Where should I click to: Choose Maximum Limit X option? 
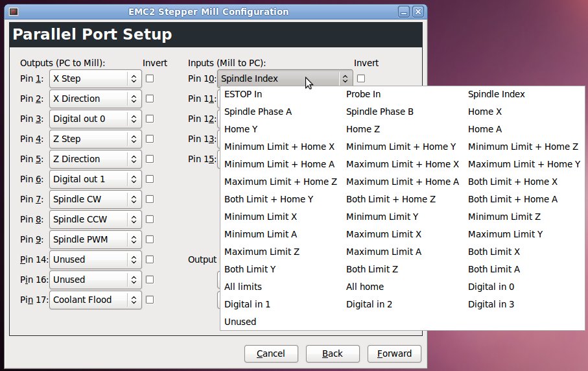(x=384, y=234)
